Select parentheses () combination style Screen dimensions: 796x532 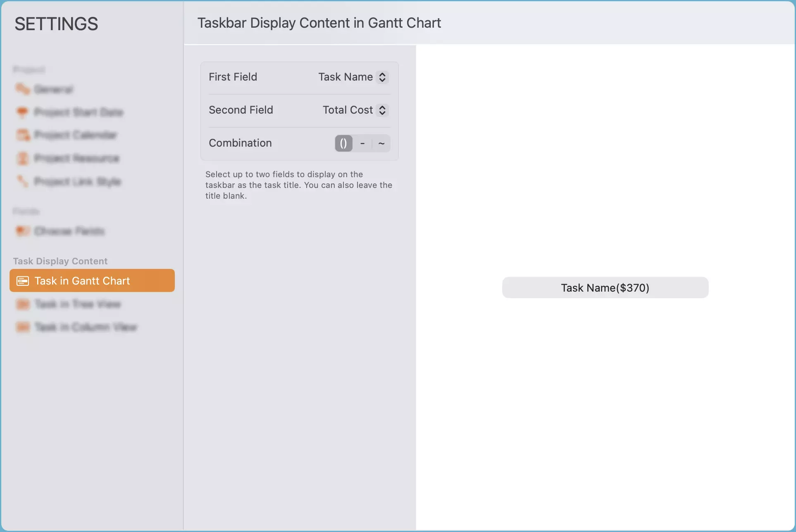click(343, 143)
